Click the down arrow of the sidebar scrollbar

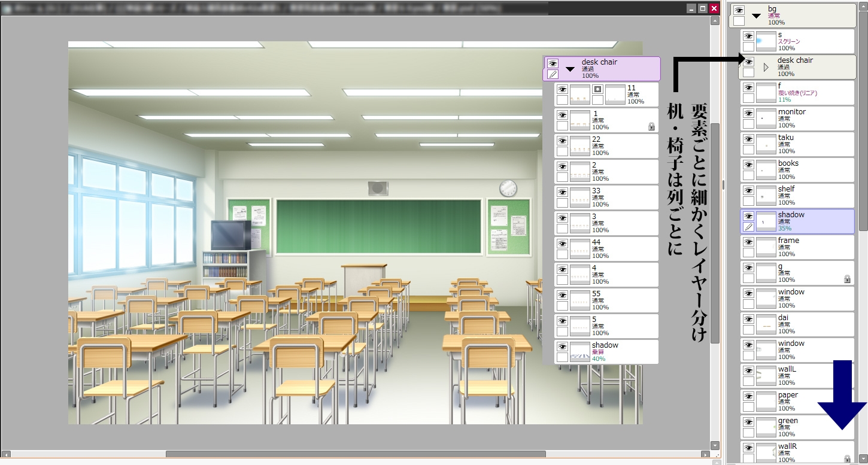tap(864, 458)
